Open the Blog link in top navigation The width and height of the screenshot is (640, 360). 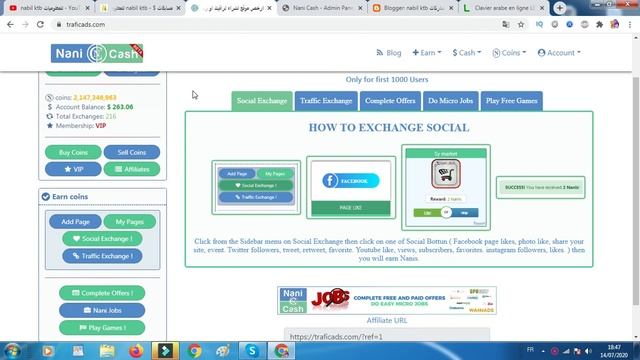click(389, 53)
